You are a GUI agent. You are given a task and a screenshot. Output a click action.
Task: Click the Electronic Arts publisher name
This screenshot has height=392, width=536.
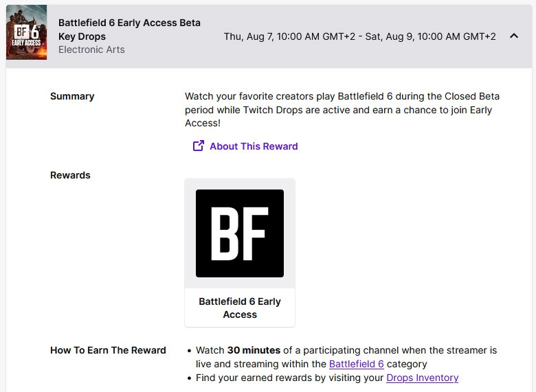point(91,49)
